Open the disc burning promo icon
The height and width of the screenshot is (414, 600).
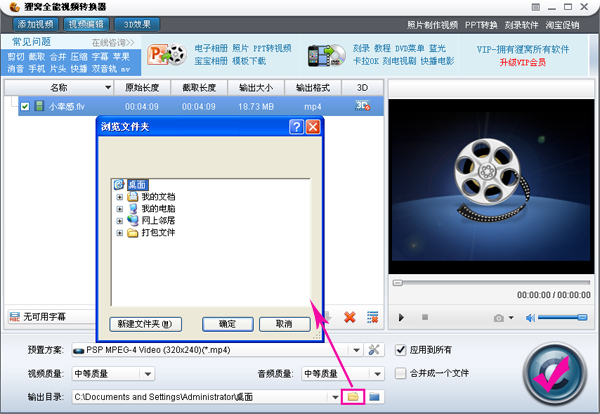(x=326, y=55)
